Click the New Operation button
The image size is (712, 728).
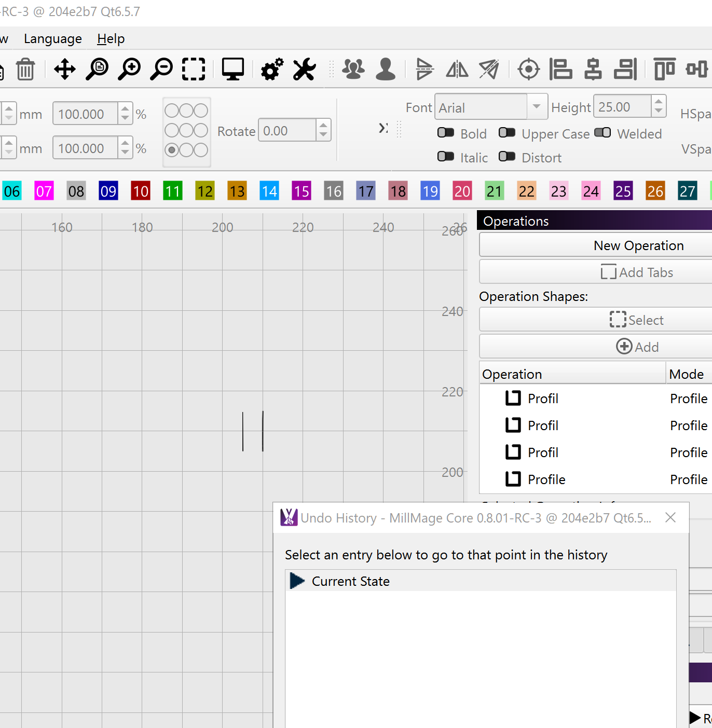click(596, 245)
